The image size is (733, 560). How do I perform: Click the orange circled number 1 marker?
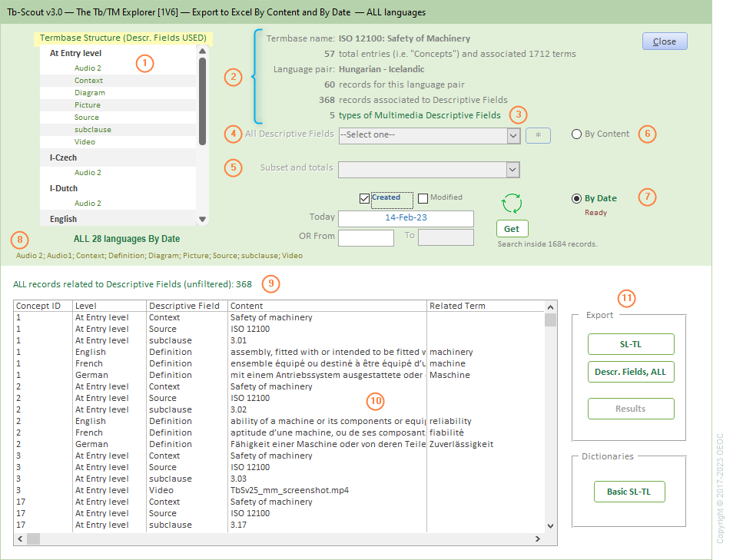145,63
